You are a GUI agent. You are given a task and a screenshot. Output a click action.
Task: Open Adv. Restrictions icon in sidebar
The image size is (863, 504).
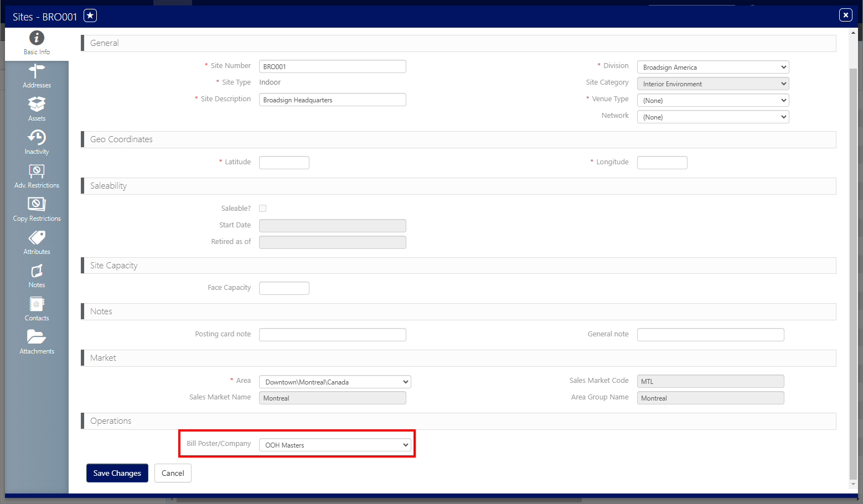point(37,170)
